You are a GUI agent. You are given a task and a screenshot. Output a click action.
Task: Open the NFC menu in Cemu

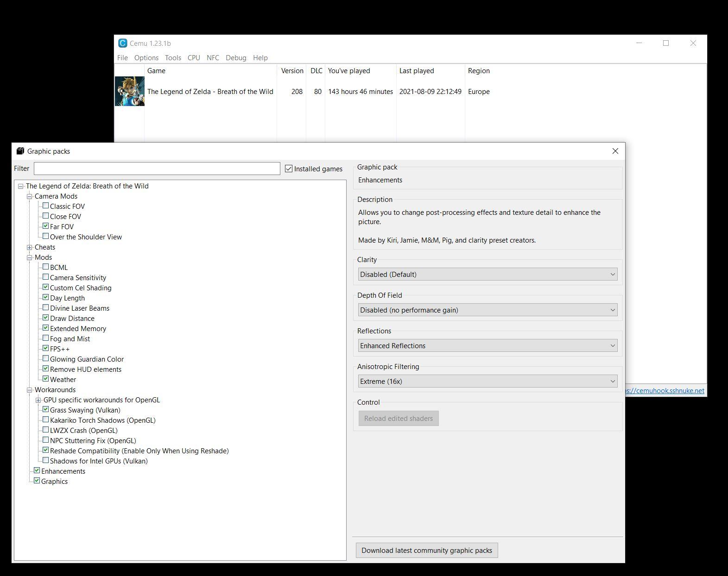pyautogui.click(x=213, y=57)
